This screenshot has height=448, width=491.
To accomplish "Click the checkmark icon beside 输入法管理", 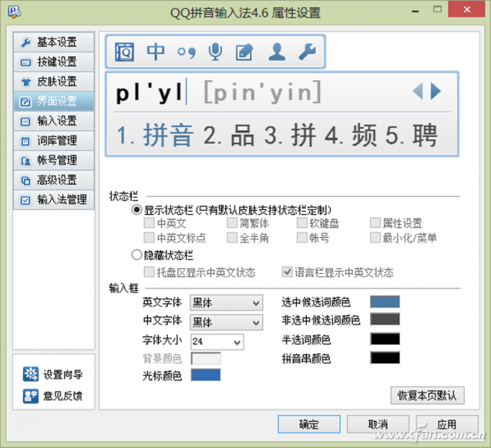I will [25, 200].
